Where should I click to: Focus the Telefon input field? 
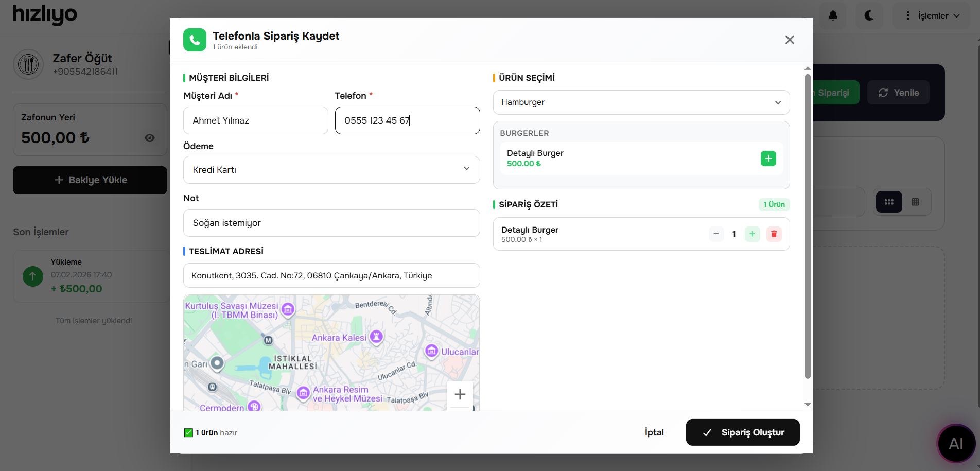coord(408,120)
